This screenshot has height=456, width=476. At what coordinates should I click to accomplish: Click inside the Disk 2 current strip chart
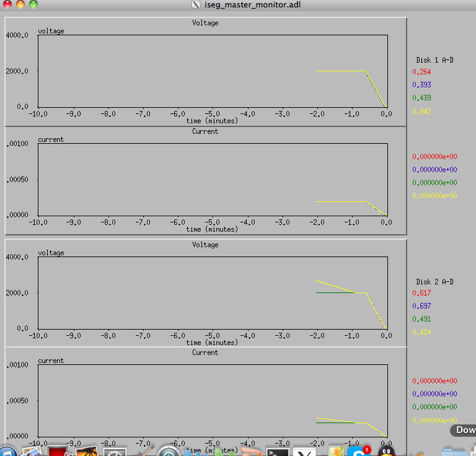[x=213, y=400]
